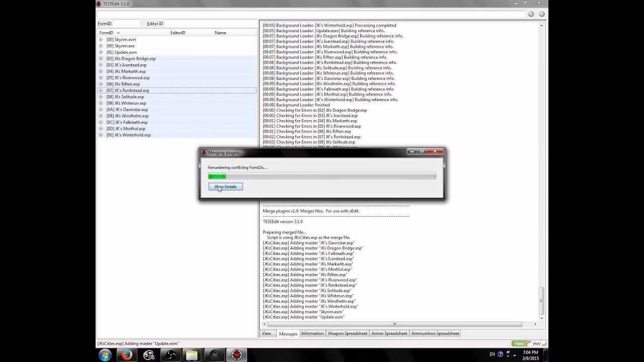Select [0D] JK's Morthal.esp row
644x362 pixels.
click(177, 129)
